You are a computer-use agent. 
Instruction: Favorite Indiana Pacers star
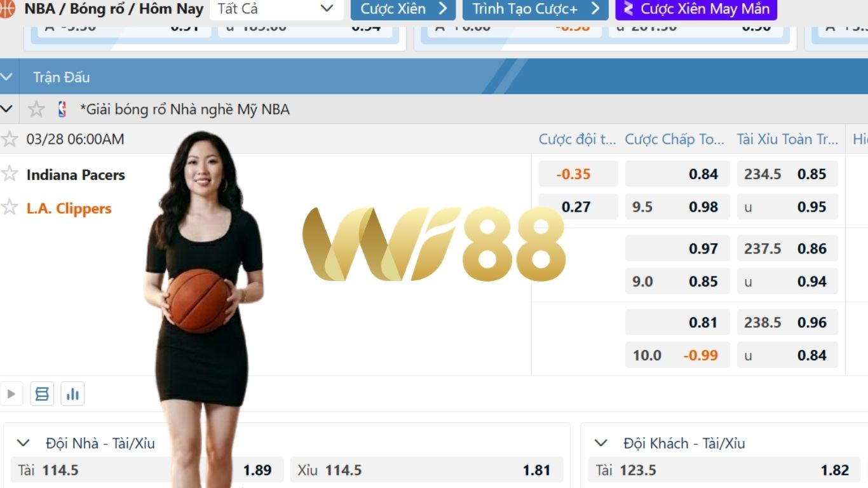coord(9,173)
